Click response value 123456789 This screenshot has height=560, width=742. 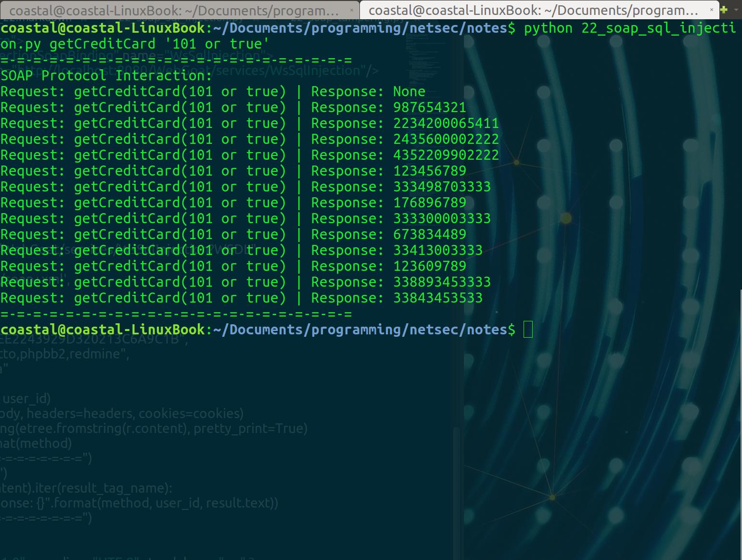pos(430,171)
